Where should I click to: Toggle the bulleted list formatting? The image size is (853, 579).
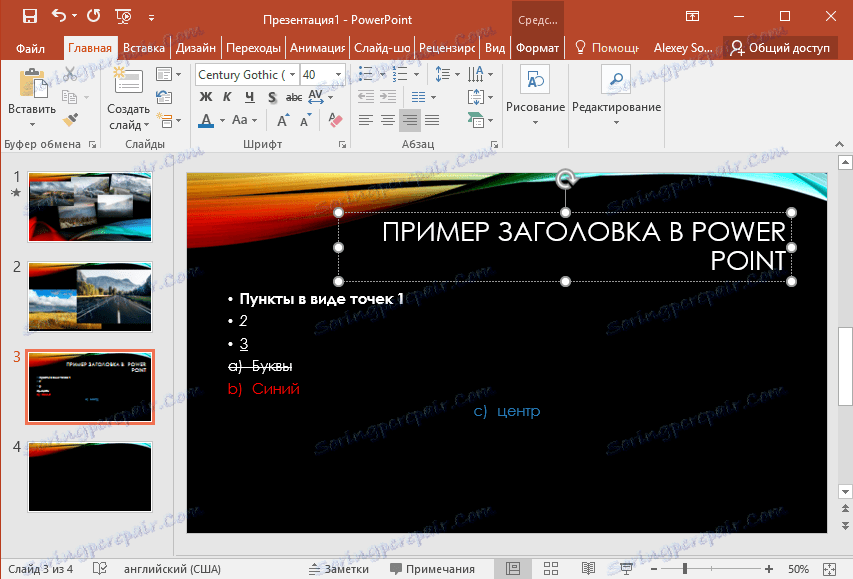[365, 73]
